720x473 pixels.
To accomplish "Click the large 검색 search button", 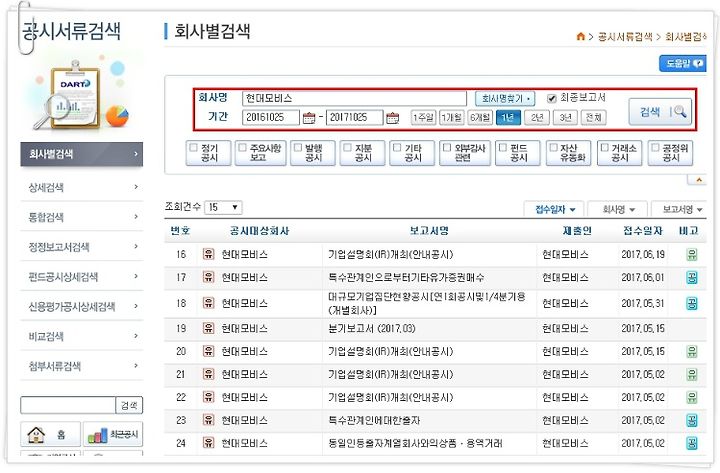I will pos(660,112).
